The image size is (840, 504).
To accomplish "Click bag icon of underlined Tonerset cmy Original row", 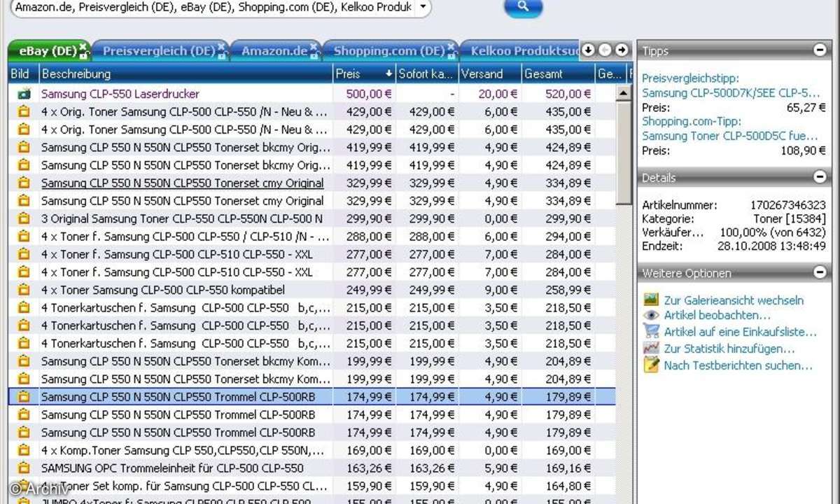I will (x=24, y=183).
